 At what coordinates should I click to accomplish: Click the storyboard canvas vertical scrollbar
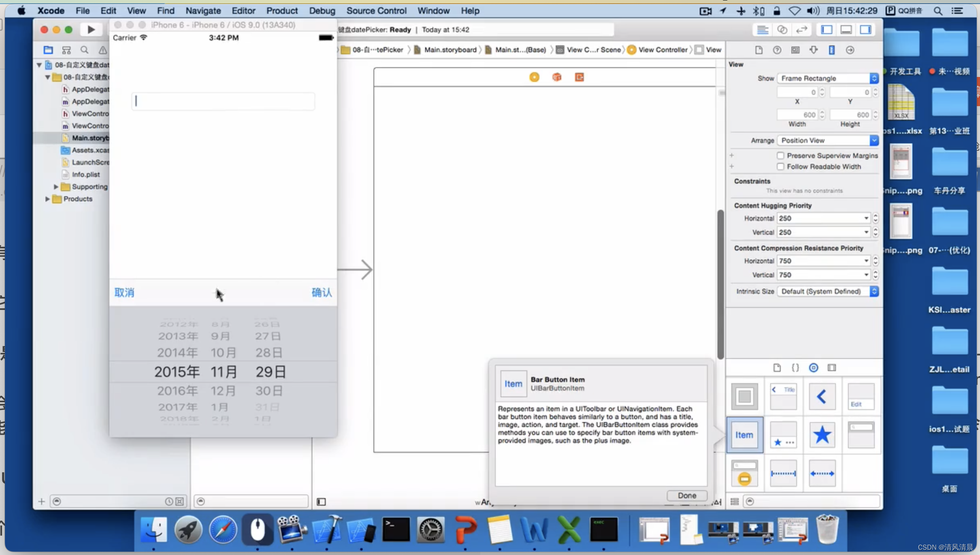click(720, 284)
